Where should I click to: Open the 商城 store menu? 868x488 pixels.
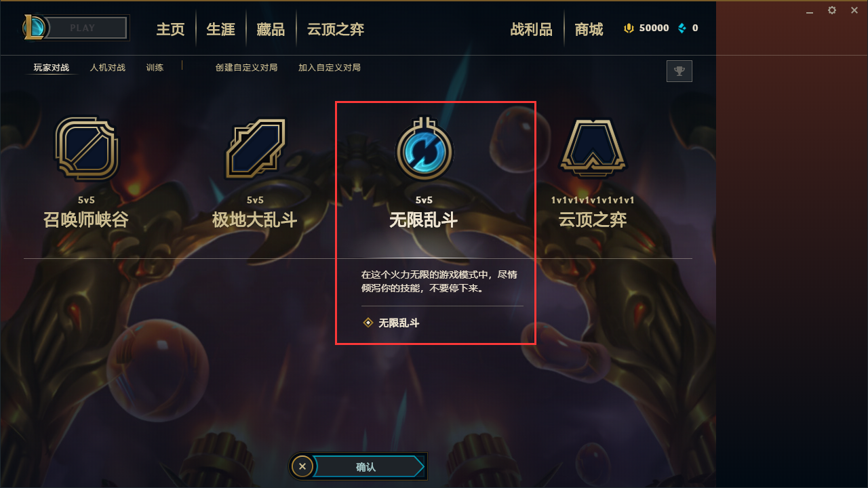tap(589, 29)
